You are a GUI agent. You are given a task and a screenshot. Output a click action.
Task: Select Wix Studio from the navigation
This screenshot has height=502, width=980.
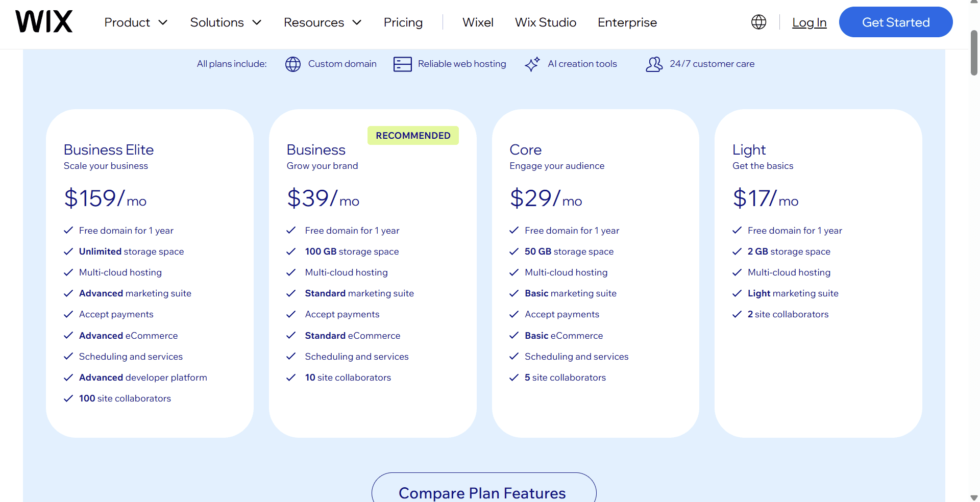click(x=546, y=22)
